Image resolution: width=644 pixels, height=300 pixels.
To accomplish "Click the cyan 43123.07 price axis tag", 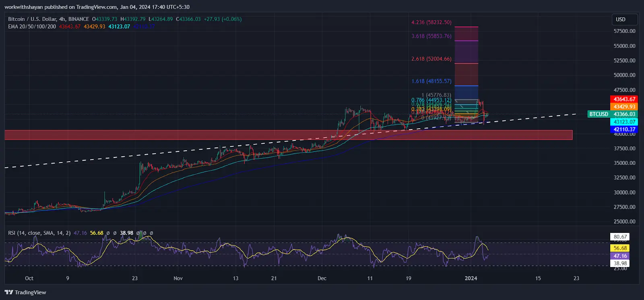I will pos(624,122).
